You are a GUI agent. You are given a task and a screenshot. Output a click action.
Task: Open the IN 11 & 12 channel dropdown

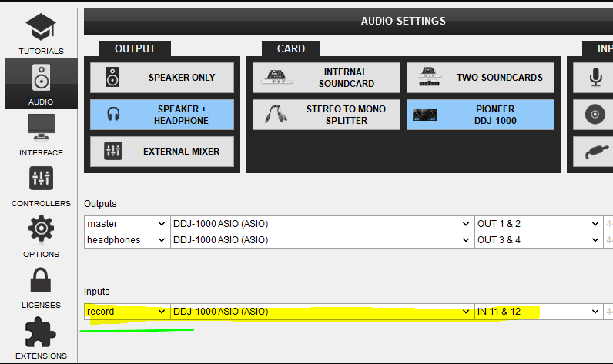click(538, 312)
